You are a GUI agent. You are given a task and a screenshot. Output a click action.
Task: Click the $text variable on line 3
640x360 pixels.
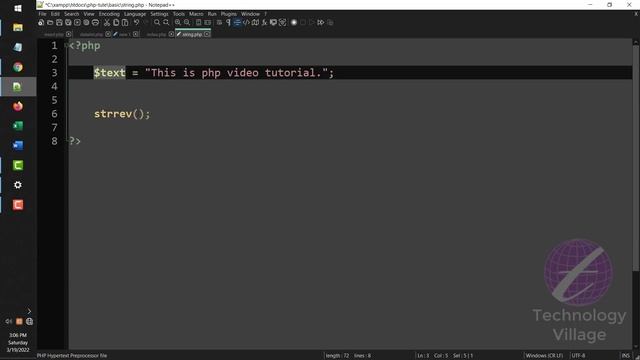[109, 73]
